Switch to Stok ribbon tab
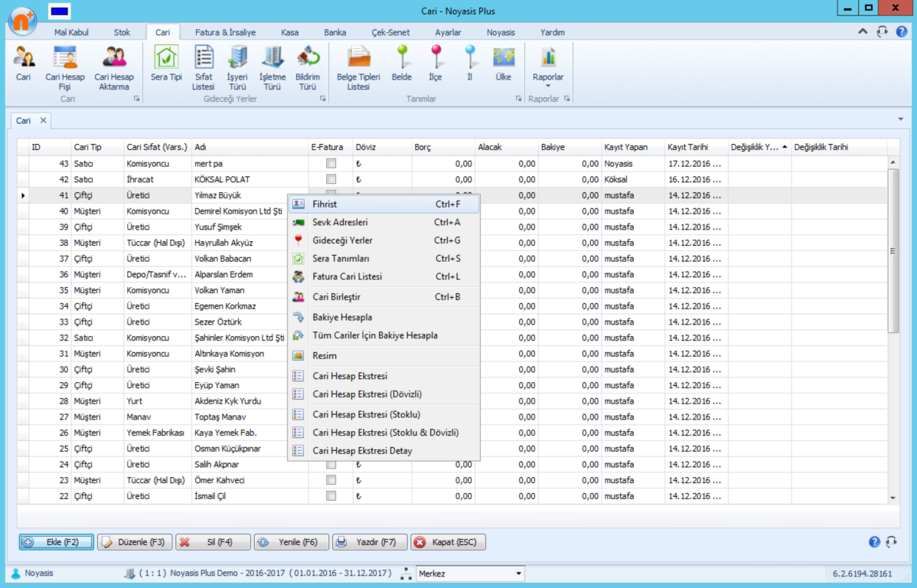Screen dimensions: 917x588 point(122,32)
